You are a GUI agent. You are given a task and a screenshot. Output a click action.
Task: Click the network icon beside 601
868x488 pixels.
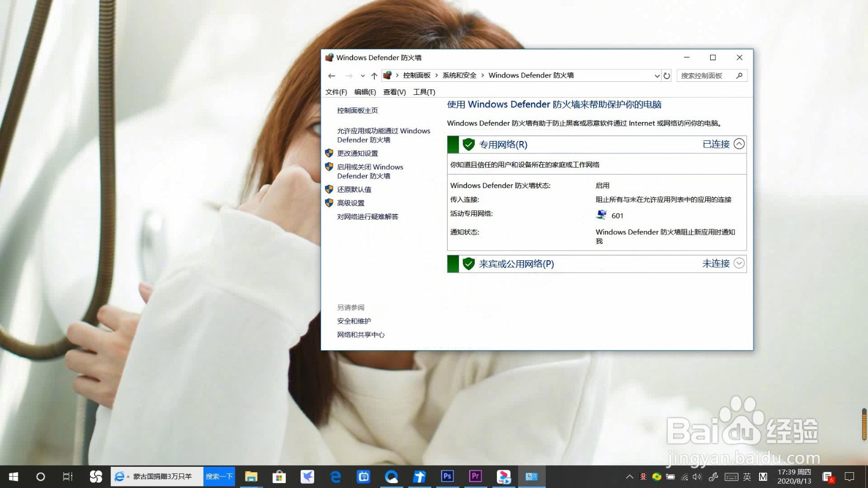click(601, 215)
